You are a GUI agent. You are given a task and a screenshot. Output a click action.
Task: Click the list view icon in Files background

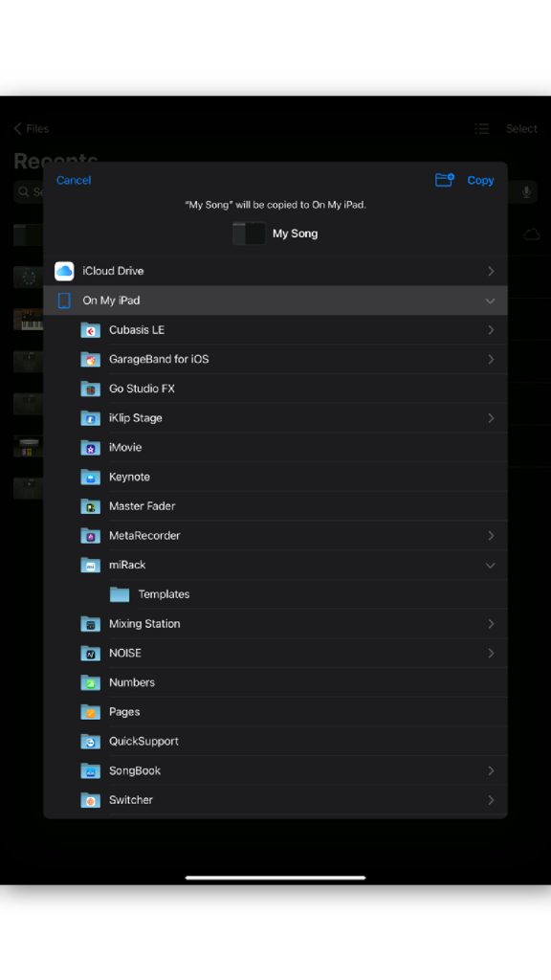pos(482,129)
